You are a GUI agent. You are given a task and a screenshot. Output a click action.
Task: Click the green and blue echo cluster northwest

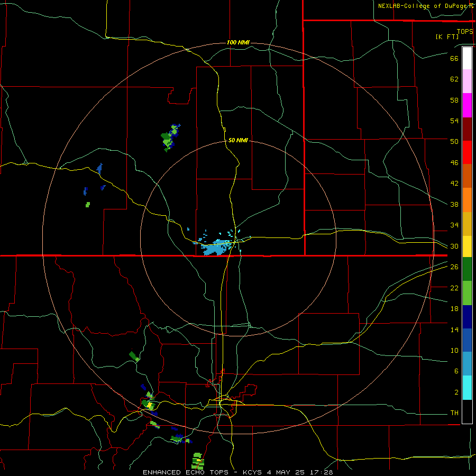pyautogui.click(x=170, y=138)
